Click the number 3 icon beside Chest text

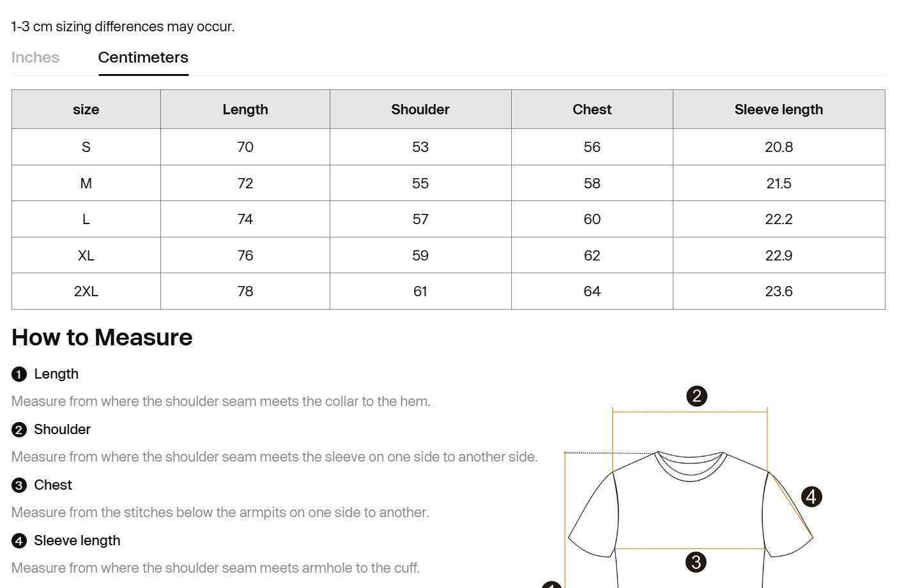[x=19, y=485]
